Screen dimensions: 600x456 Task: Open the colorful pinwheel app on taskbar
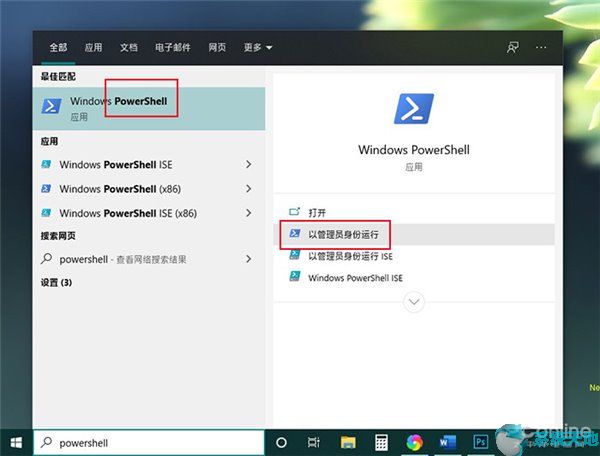pyautogui.click(x=414, y=443)
